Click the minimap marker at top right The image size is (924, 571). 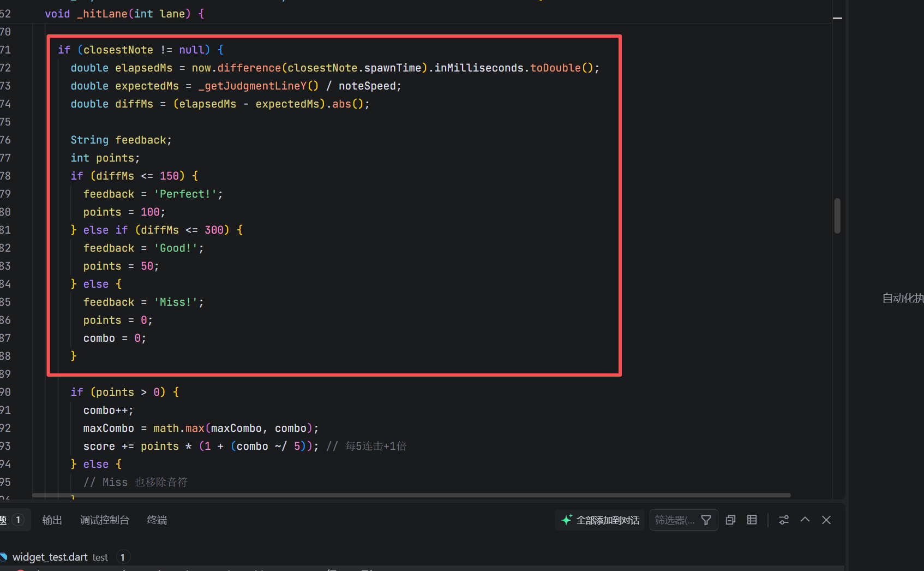point(837,19)
